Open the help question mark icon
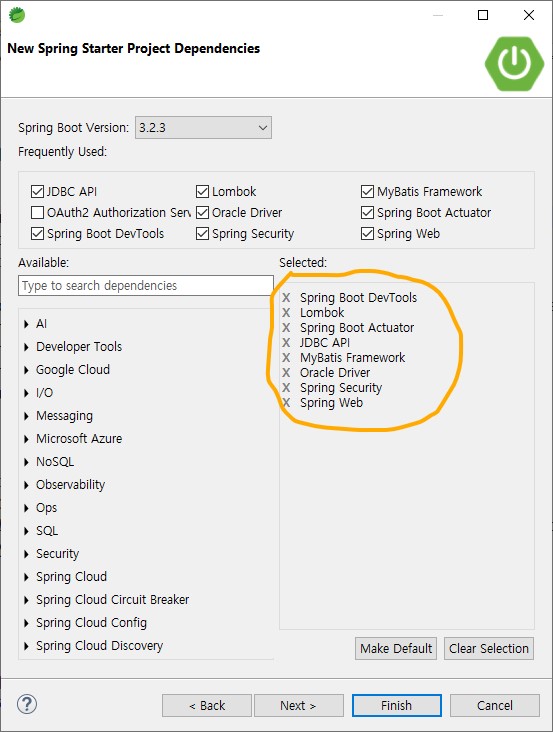 pyautogui.click(x=27, y=704)
